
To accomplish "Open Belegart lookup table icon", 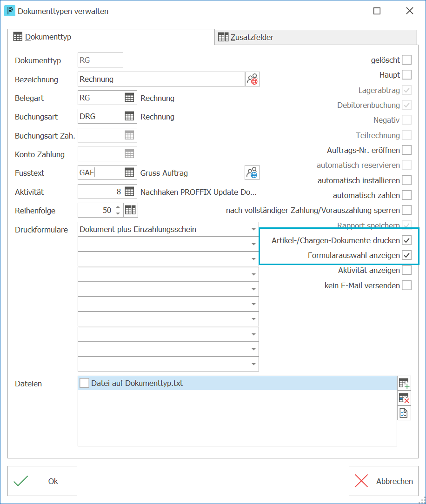I will (129, 98).
